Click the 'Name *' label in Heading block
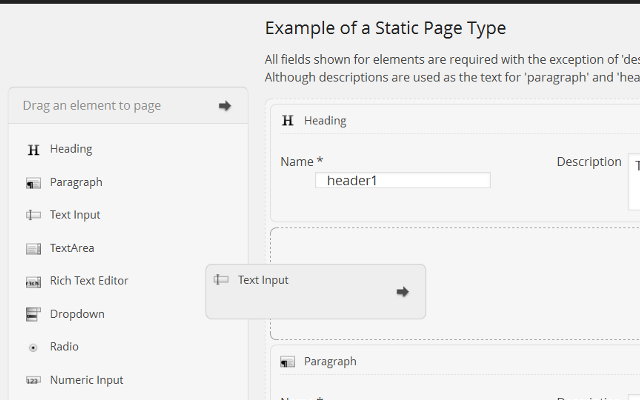 [x=302, y=162]
